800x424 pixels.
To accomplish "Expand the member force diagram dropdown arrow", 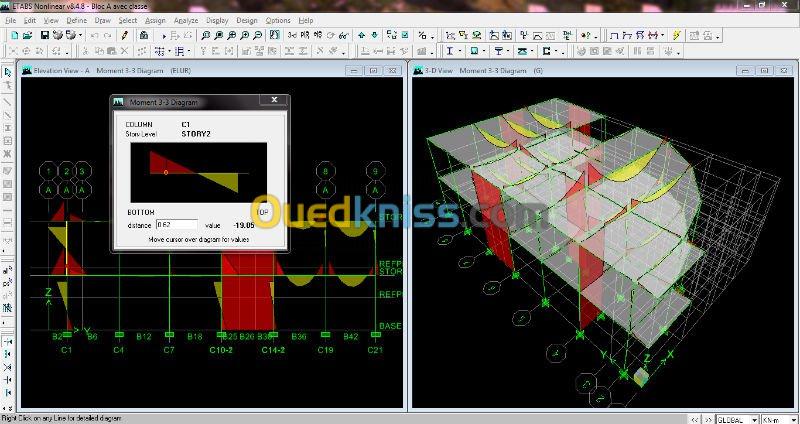I will pos(663,36).
